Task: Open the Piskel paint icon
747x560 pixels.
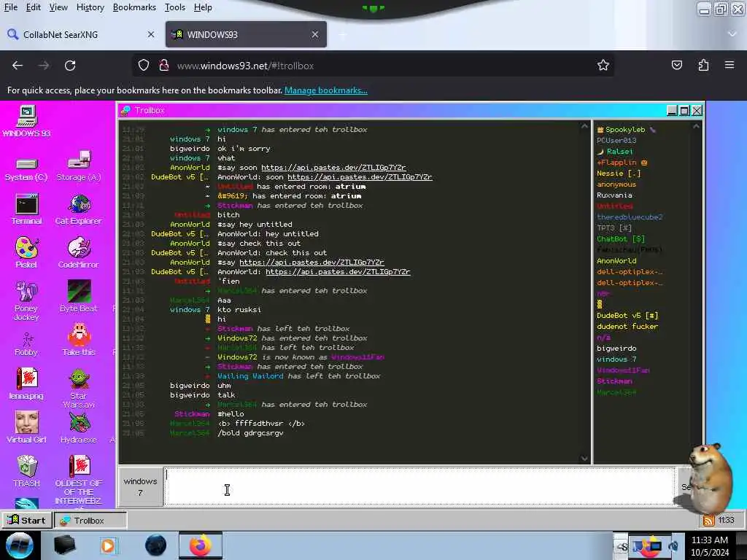Action: pyautogui.click(x=26, y=253)
